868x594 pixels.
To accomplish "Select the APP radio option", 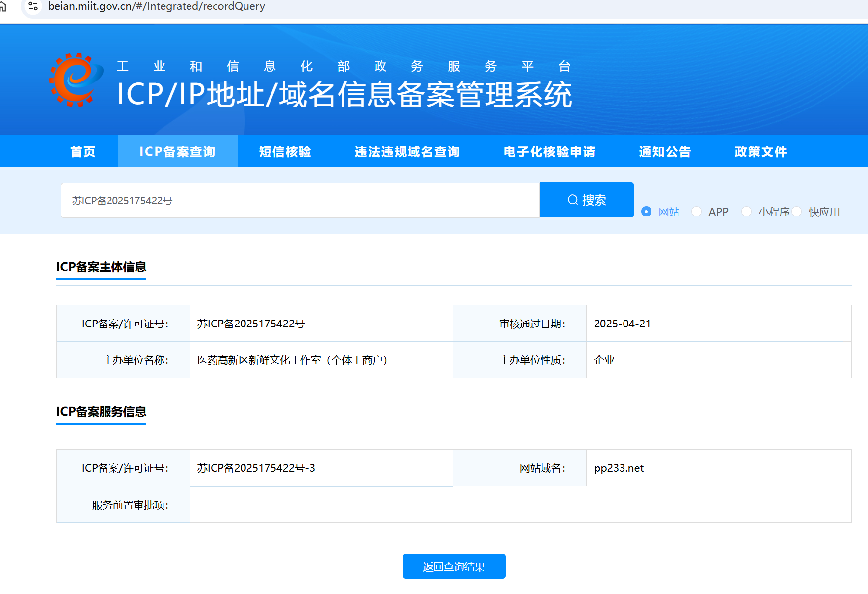I will pos(696,212).
